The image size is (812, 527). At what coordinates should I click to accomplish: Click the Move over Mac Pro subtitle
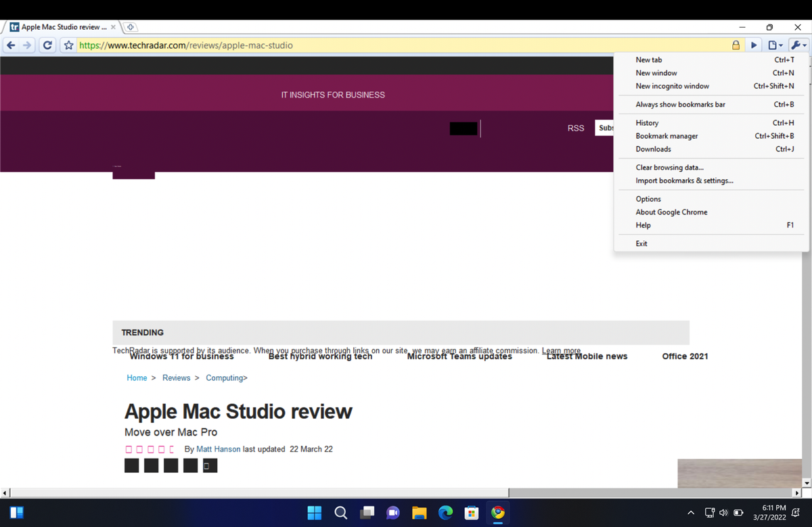(171, 432)
